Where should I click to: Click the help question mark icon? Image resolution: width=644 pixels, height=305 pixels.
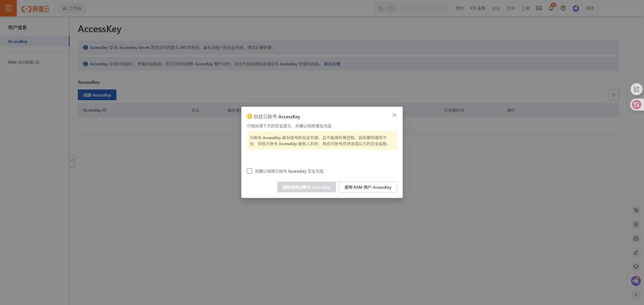(x=563, y=8)
